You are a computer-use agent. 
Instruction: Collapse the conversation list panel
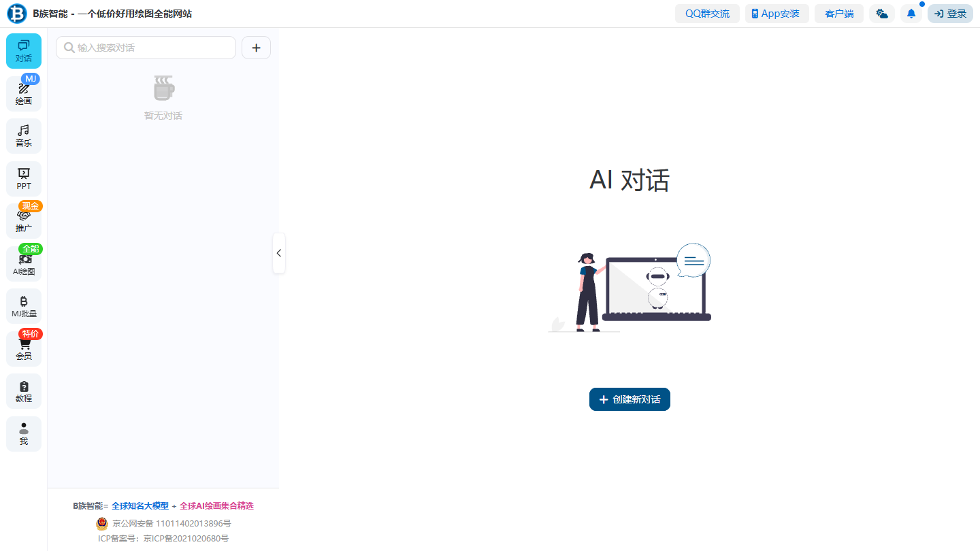pos(279,253)
